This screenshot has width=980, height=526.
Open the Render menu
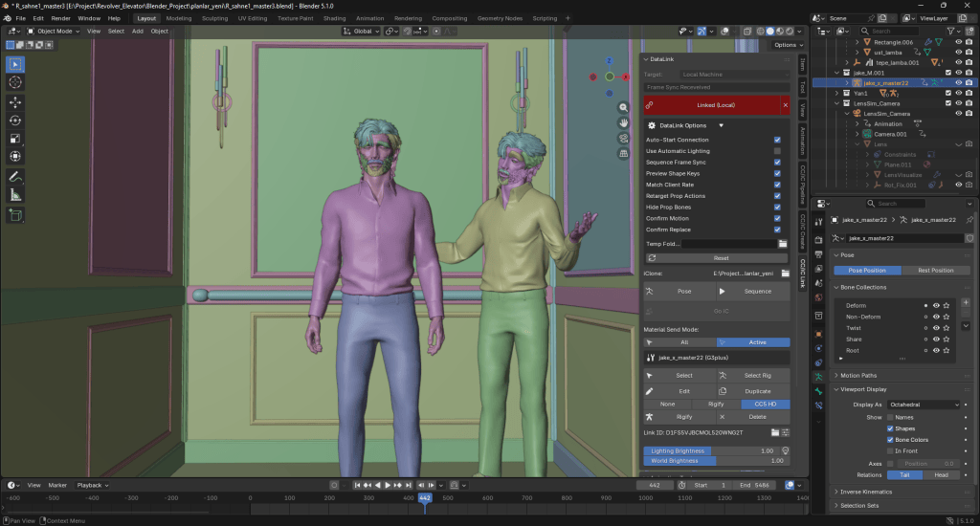click(x=60, y=18)
